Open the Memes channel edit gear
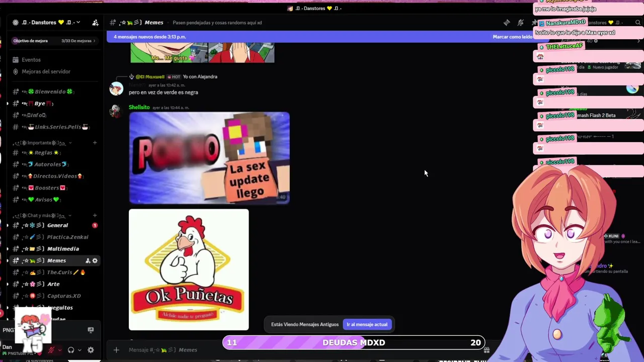The image size is (644, 362). (x=95, y=260)
